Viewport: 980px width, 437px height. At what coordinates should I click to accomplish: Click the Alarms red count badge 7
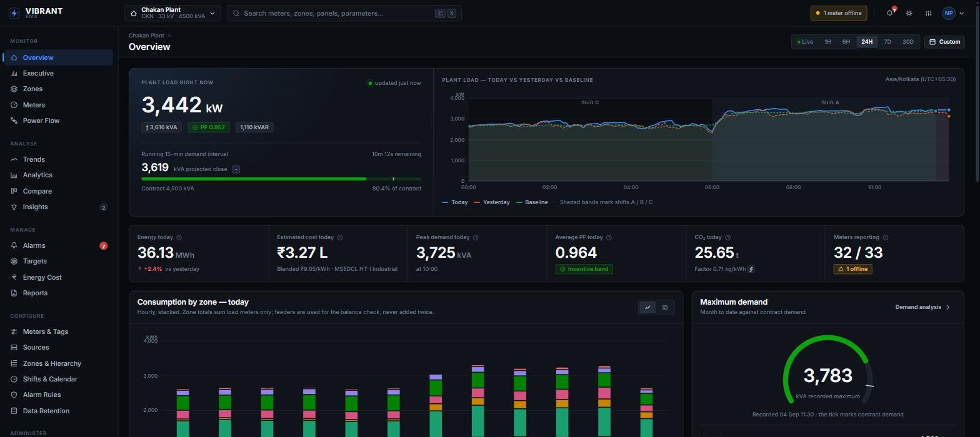tap(104, 246)
